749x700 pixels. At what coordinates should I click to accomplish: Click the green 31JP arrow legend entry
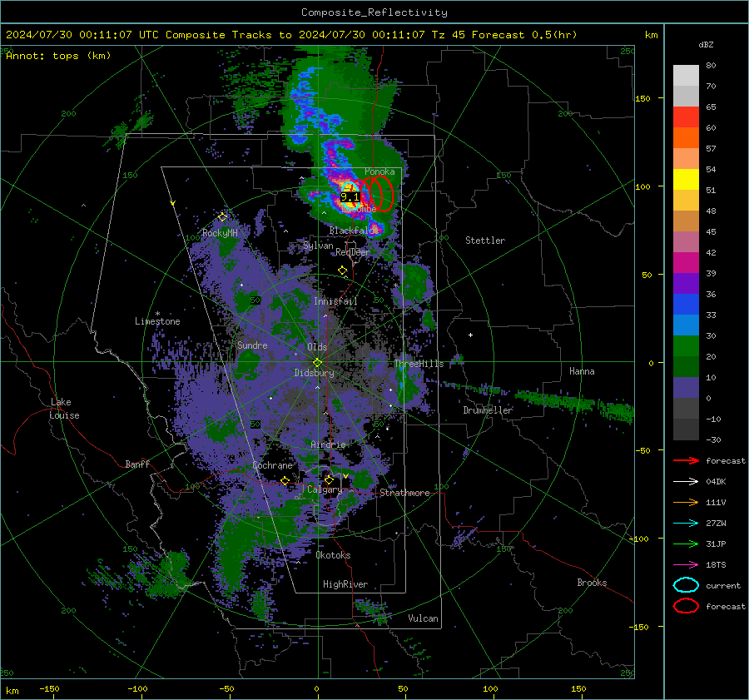pyautogui.click(x=686, y=544)
